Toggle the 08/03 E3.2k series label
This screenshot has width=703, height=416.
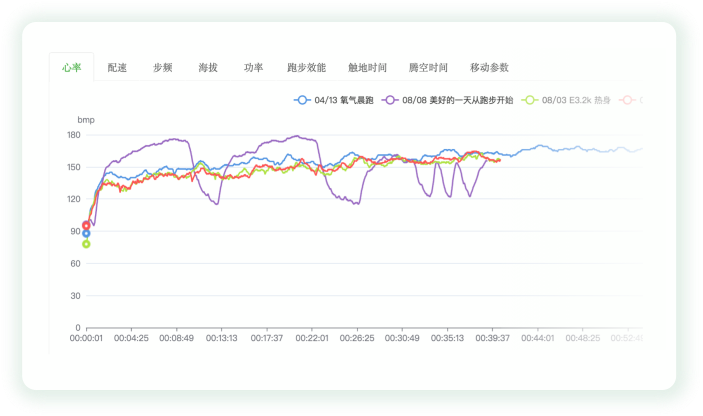click(x=577, y=100)
